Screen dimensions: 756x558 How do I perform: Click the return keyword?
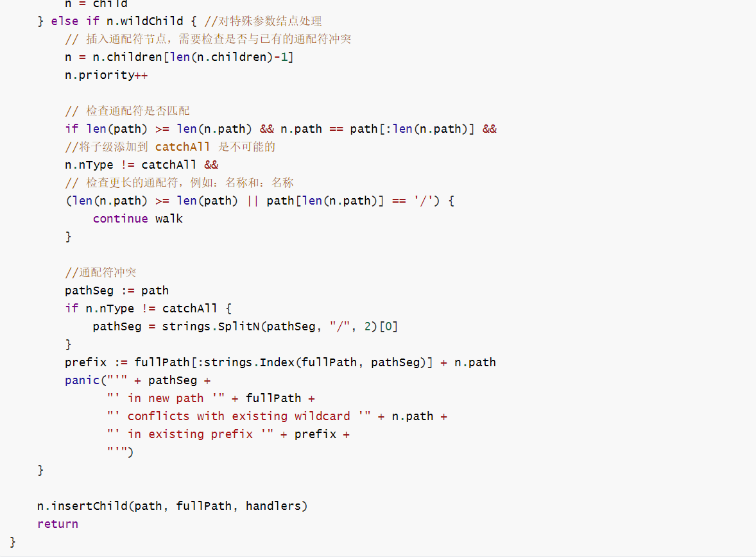[58, 524]
